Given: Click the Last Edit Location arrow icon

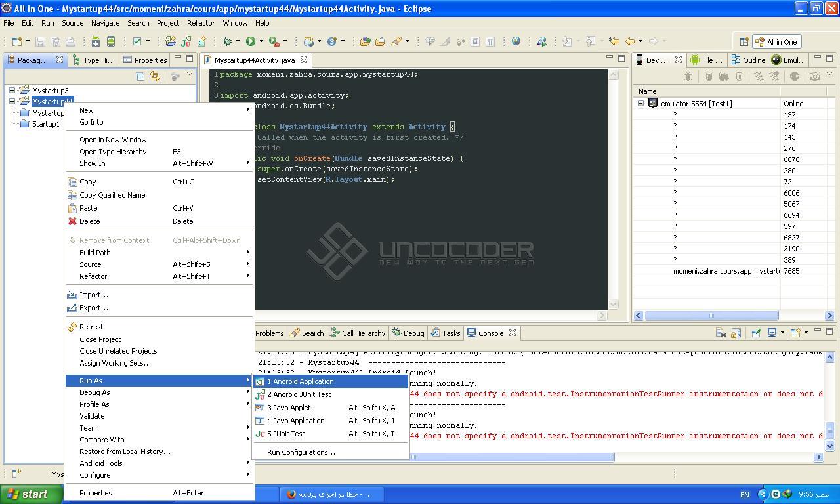Looking at the screenshot, I should point(614,41).
